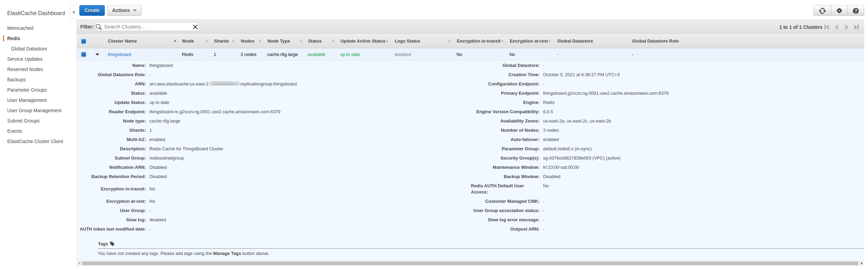Open the thingsboard cluster link
868x269 pixels.
pos(119,54)
